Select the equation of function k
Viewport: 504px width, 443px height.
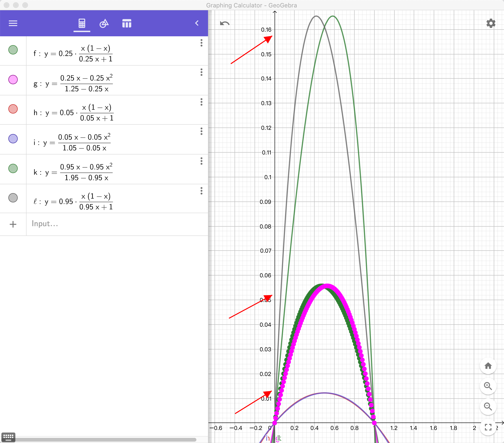(73, 172)
